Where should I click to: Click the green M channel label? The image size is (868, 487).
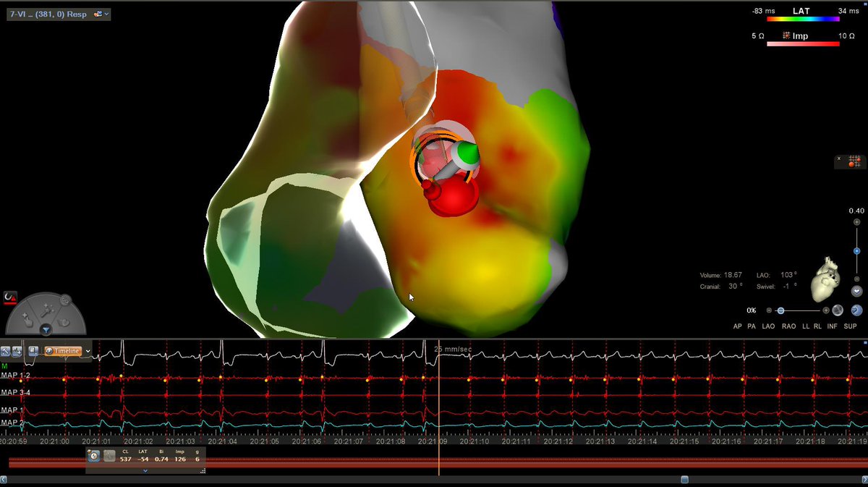tap(5, 366)
